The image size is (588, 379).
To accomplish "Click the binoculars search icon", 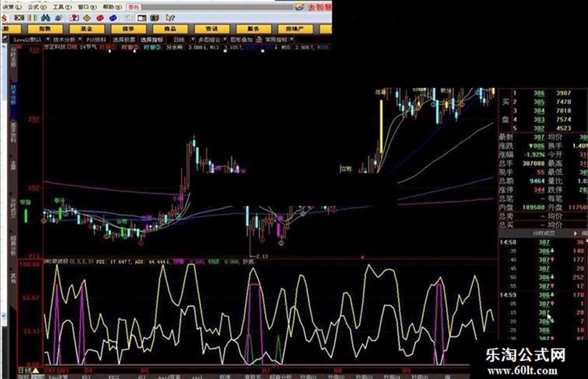I will coord(46,17).
